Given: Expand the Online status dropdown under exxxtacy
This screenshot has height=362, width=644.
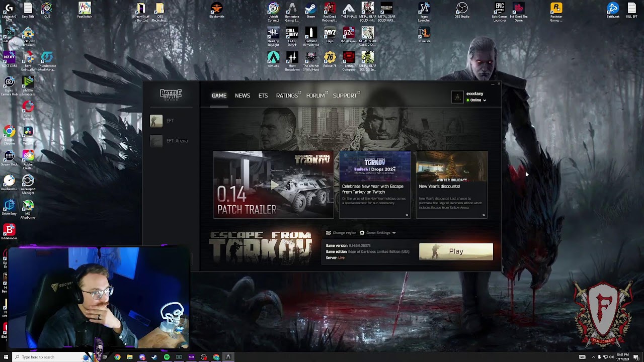Looking at the screenshot, I should 476,100.
